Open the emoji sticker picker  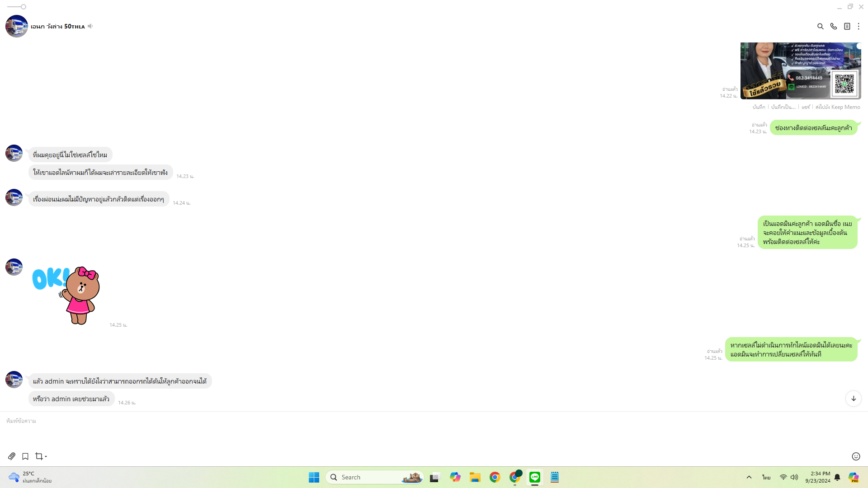click(x=855, y=456)
